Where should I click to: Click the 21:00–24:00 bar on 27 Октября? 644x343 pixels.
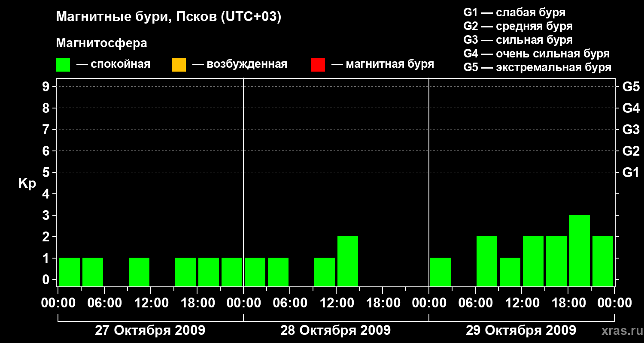coord(232,272)
